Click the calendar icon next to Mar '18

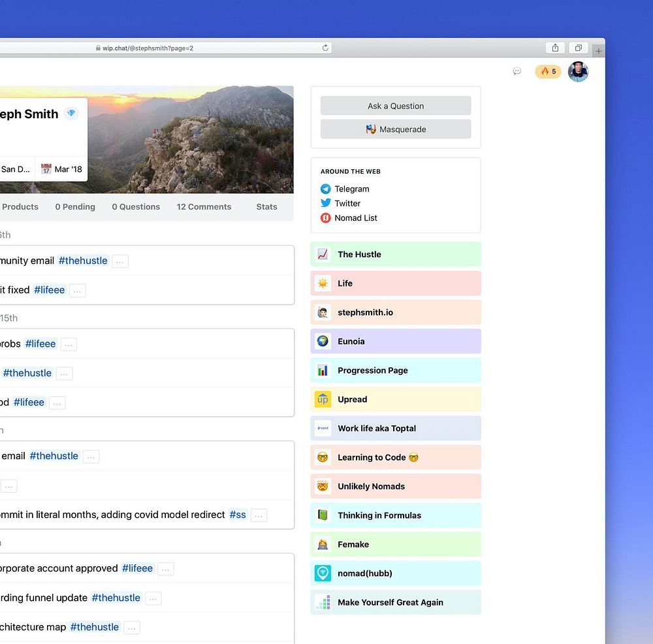click(46, 169)
